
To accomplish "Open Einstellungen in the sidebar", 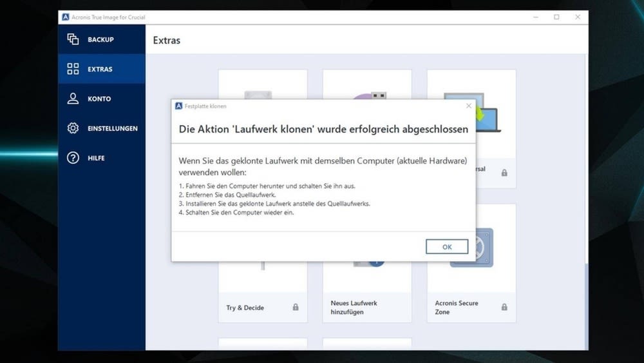I will 102,128.
